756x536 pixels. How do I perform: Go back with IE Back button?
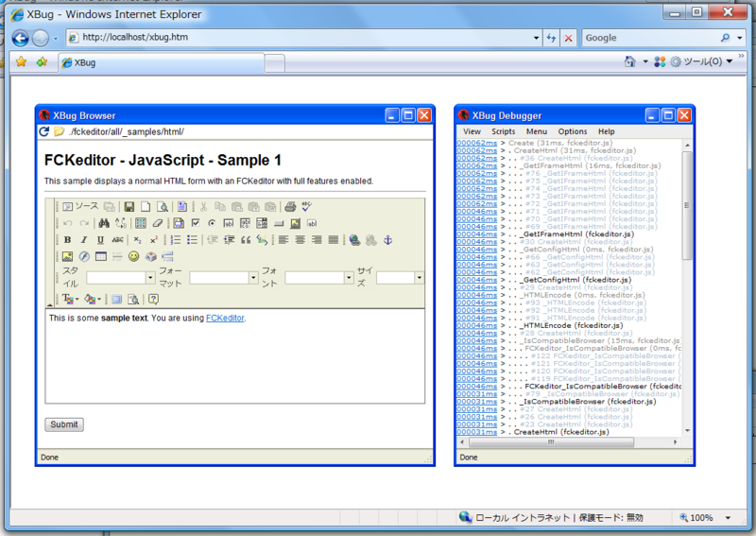point(20,38)
